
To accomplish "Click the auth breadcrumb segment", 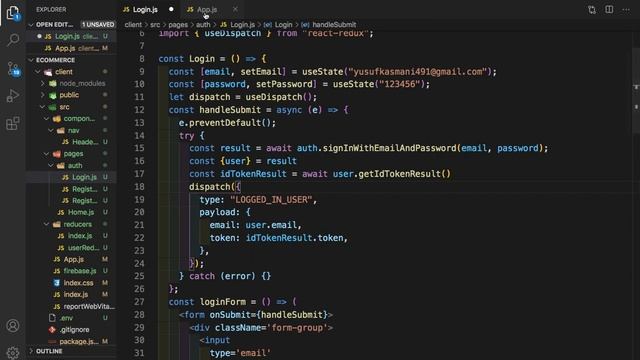I will [x=203, y=25].
